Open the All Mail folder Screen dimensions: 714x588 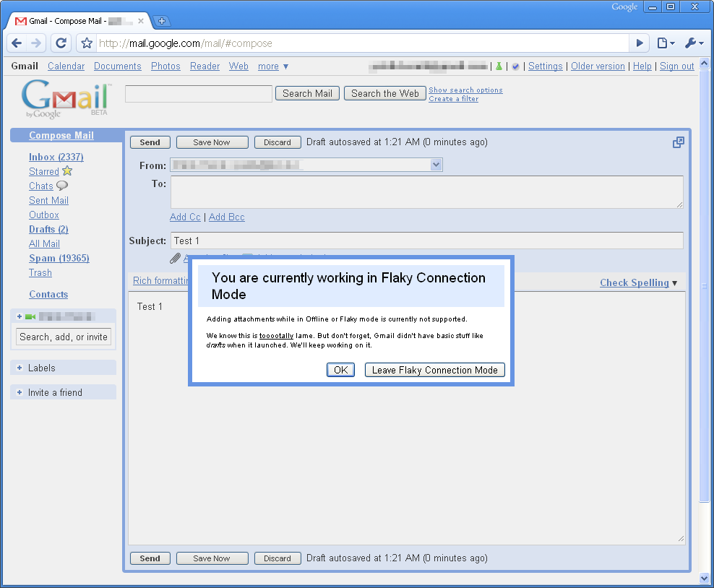tap(44, 244)
